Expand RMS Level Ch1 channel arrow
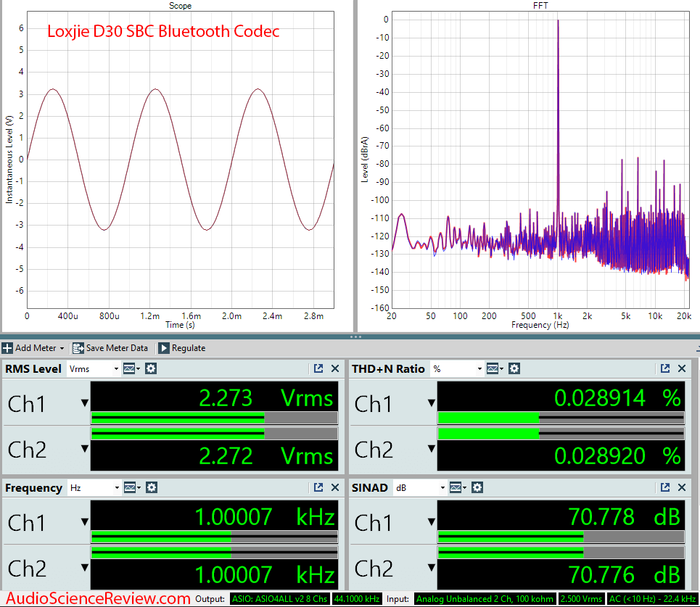 tap(84, 403)
